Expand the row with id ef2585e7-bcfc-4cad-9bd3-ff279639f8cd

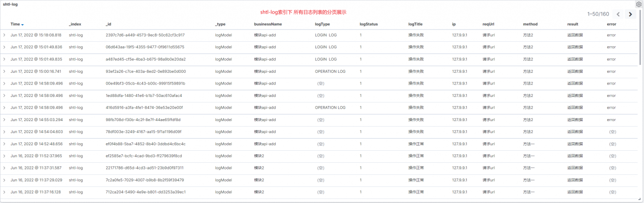5,156
